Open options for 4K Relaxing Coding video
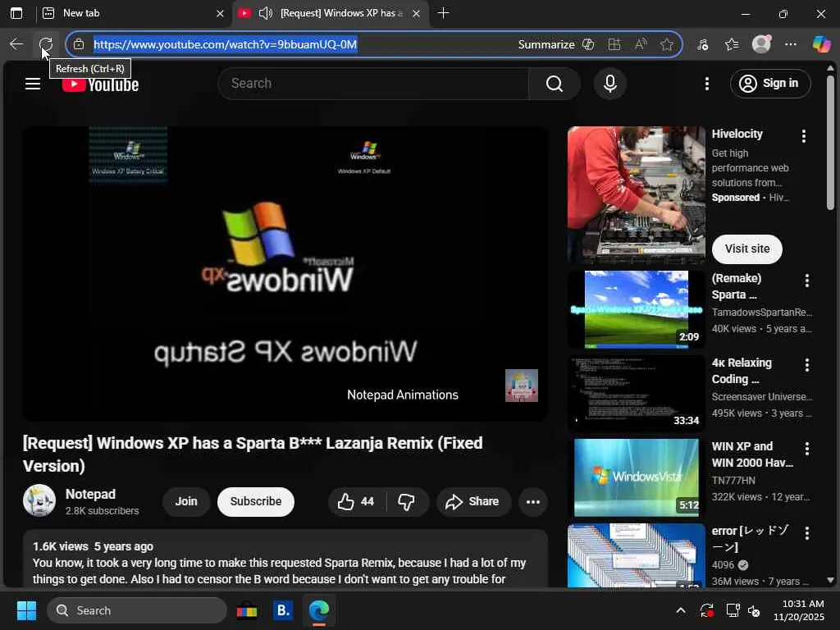 click(x=807, y=365)
